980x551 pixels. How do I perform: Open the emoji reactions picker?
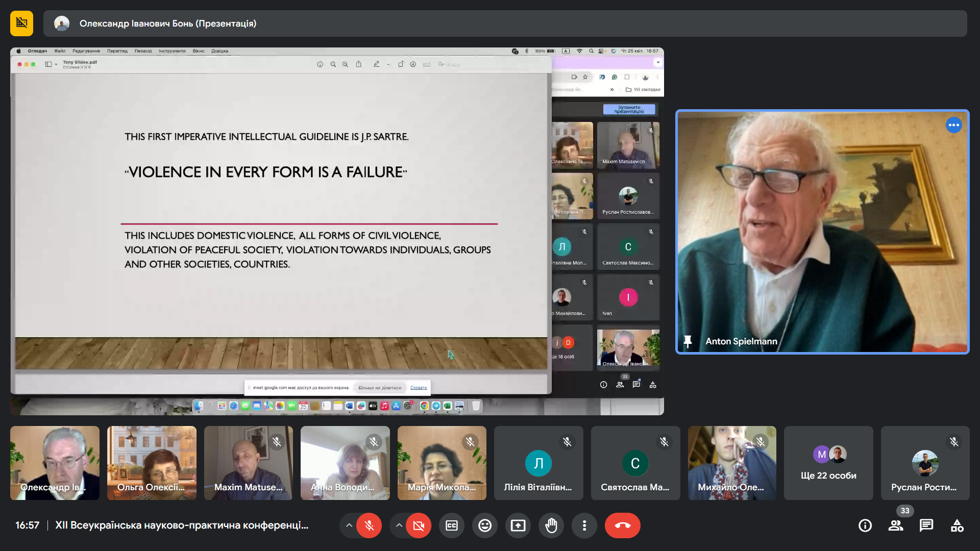(x=485, y=525)
